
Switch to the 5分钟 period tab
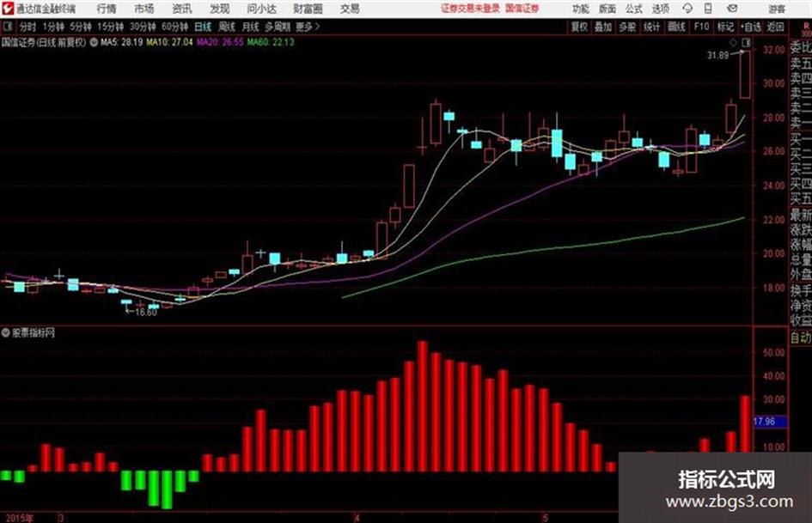(x=80, y=27)
